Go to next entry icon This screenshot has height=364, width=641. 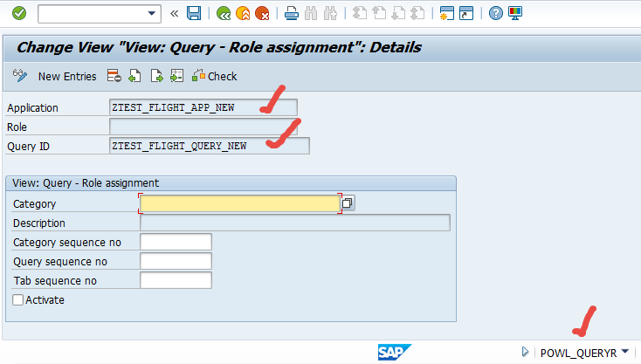(156, 76)
